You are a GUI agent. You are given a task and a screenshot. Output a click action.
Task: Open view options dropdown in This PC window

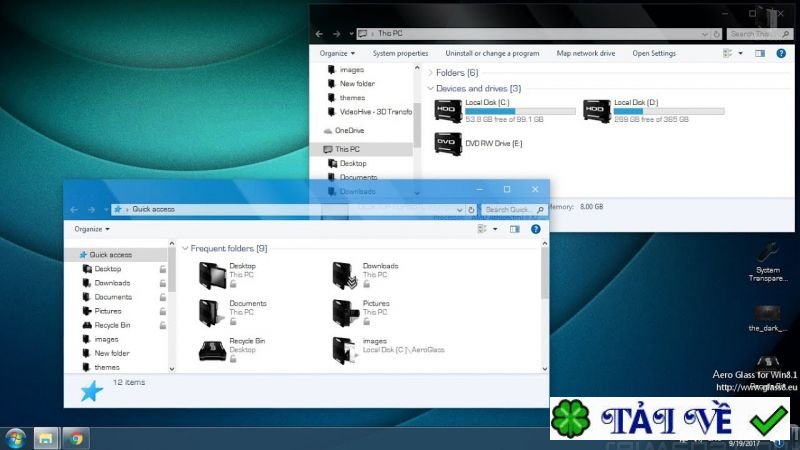(740, 53)
